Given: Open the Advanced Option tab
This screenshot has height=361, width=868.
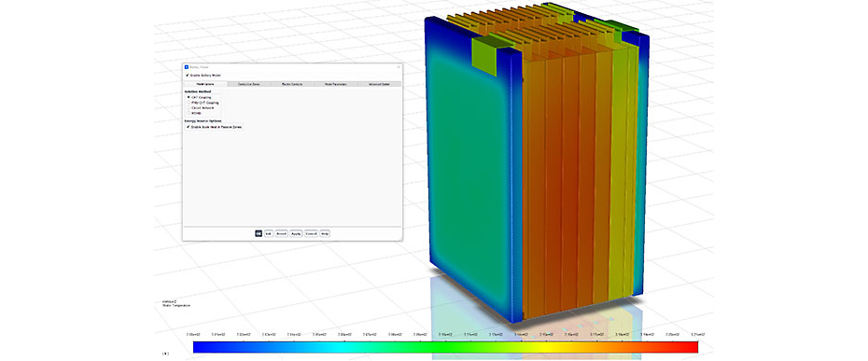Looking at the screenshot, I should tap(380, 84).
